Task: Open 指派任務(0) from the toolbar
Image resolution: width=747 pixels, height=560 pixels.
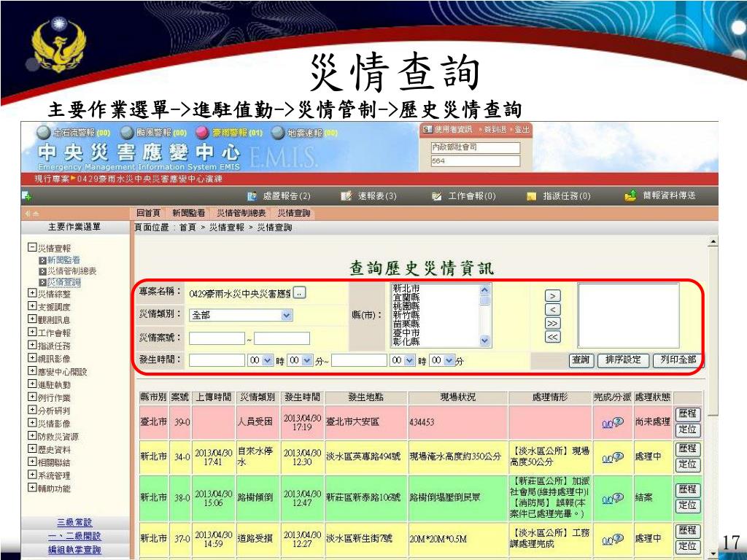Action: [558, 195]
